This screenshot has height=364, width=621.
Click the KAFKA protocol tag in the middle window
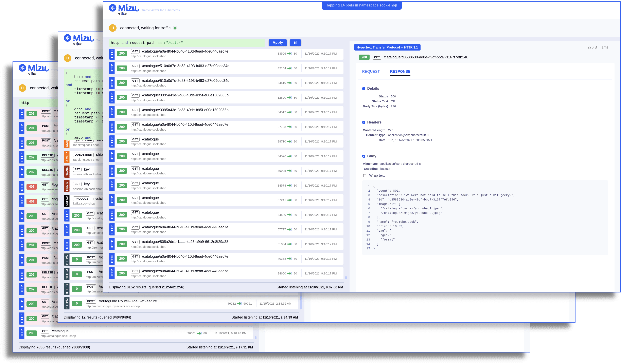click(67, 201)
